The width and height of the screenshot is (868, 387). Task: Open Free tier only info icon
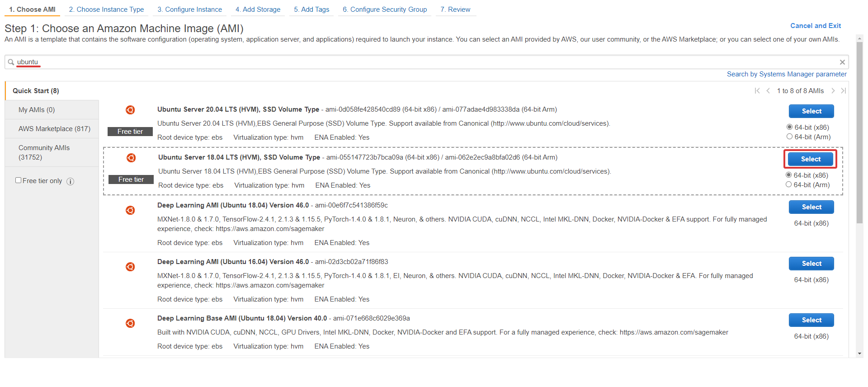(70, 181)
